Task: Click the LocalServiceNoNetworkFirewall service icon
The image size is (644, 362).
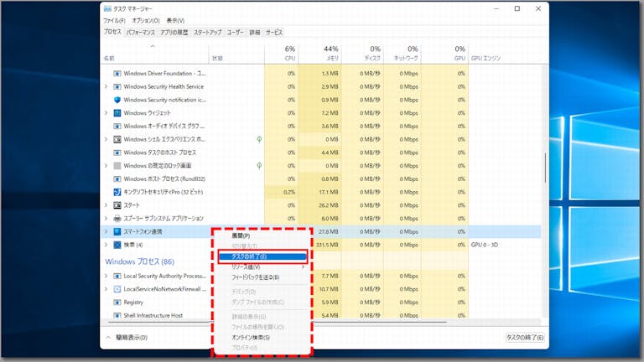Action: 117,289
